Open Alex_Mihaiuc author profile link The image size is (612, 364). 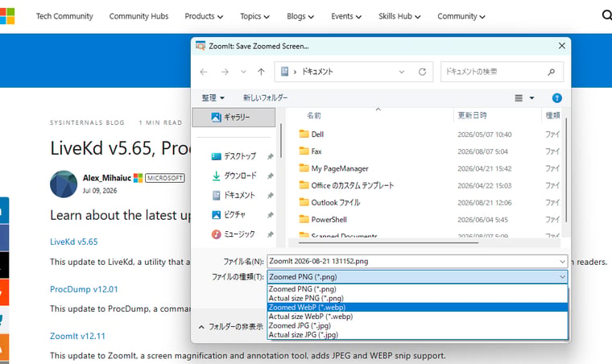(x=106, y=178)
